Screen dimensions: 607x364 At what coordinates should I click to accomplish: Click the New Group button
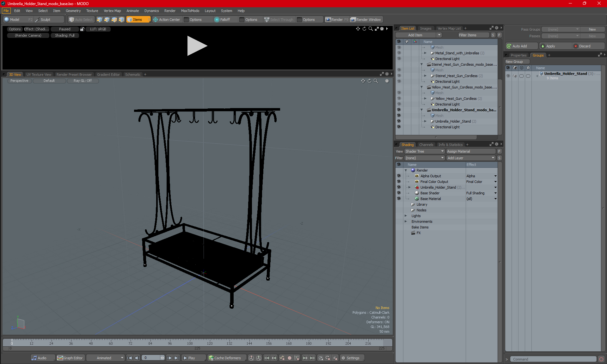tap(517, 62)
